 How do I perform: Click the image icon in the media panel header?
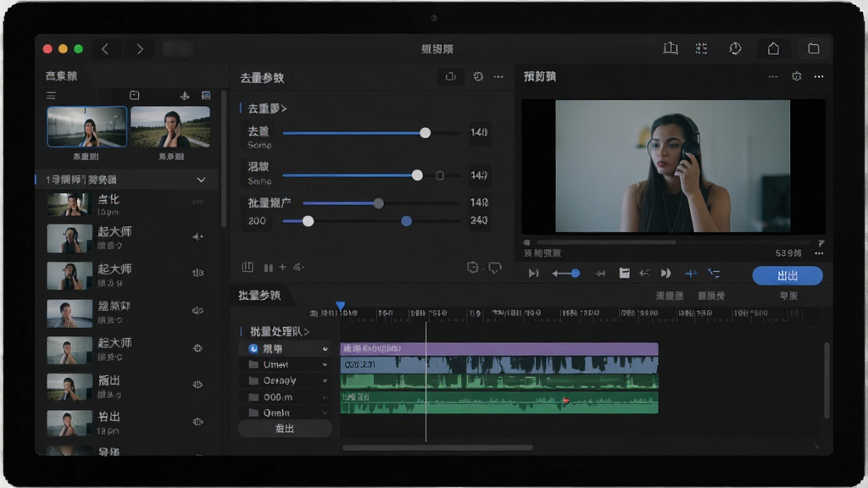[x=206, y=96]
